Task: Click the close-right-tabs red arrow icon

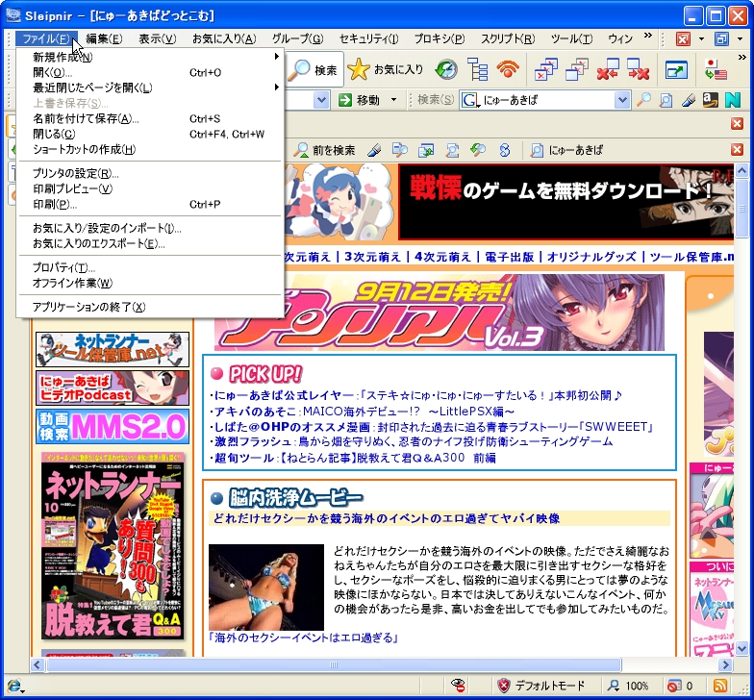Action: [x=639, y=70]
